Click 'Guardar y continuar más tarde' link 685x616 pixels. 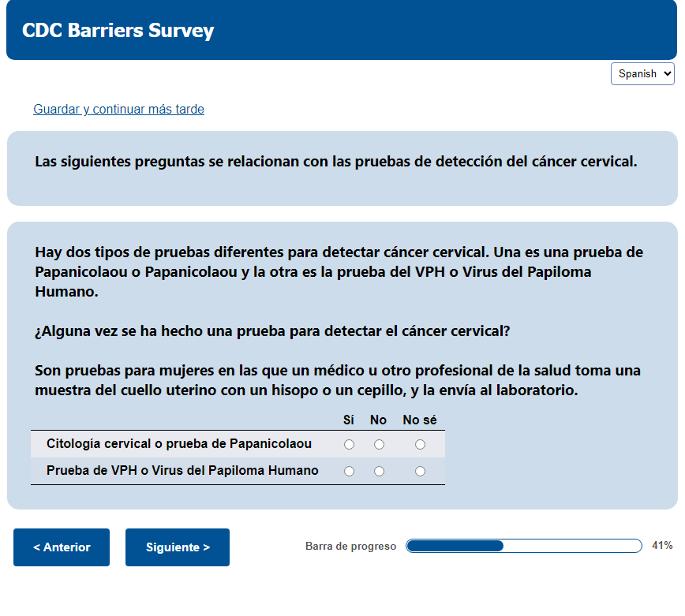click(x=118, y=110)
